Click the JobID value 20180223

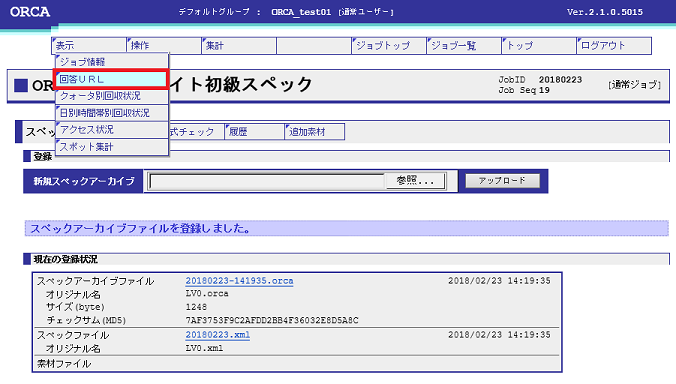point(560,80)
